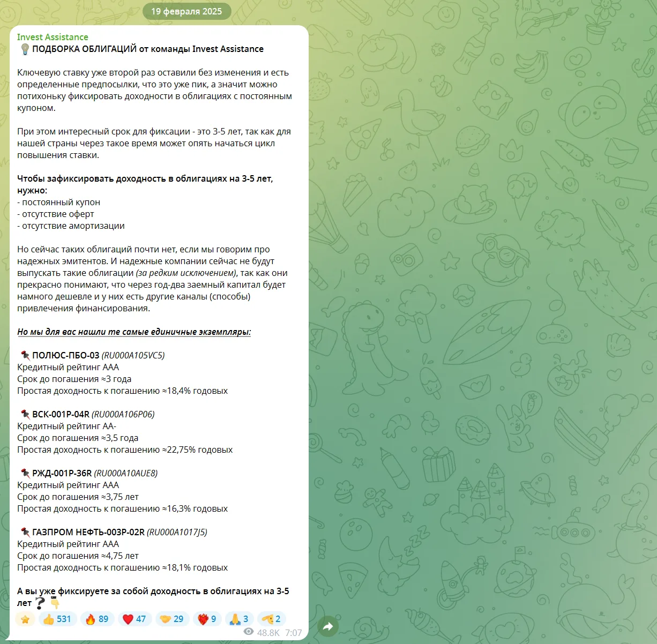The height and width of the screenshot is (644, 657).
Task: Add the praying hands reaction with 3
Action: click(x=239, y=619)
